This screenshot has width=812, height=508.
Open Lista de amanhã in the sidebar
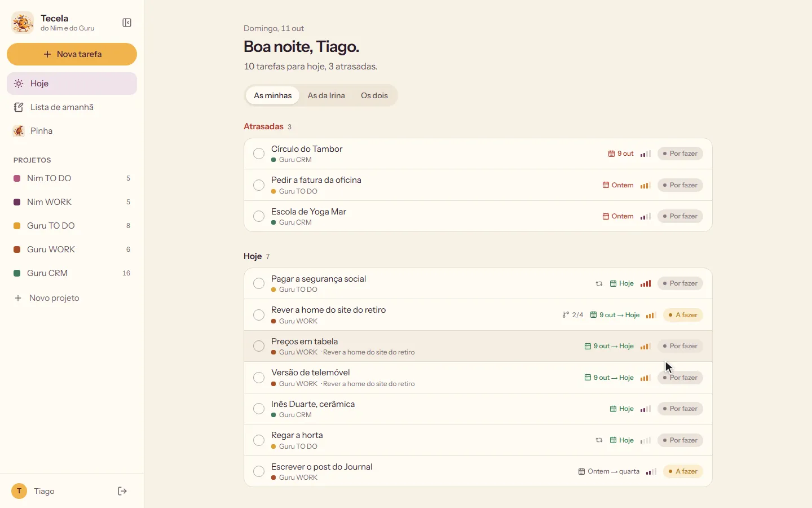tap(72, 107)
